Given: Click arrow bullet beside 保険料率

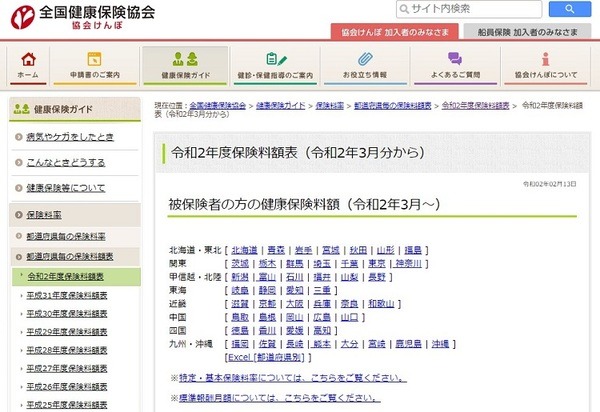Looking at the screenshot, I should (18, 215).
